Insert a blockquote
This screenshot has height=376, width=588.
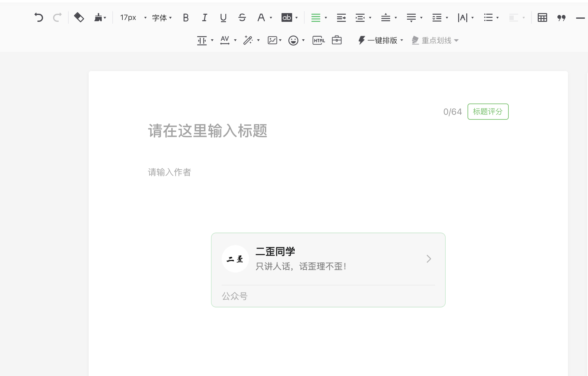coord(562,18)
